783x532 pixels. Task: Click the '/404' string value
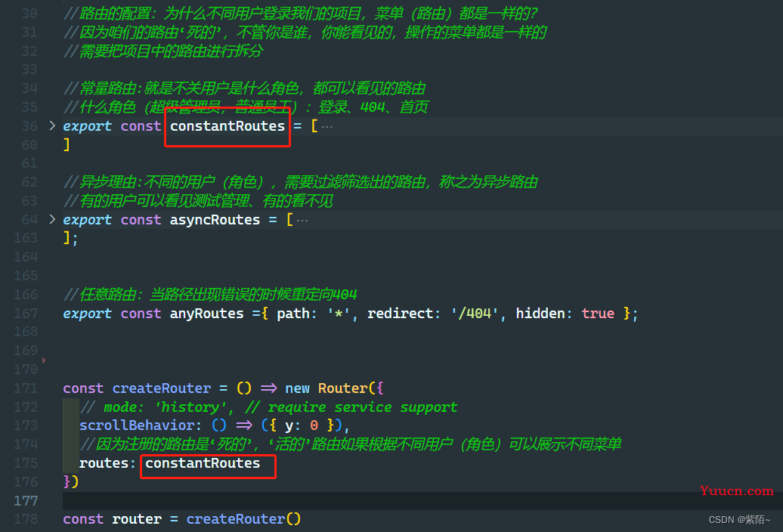[x=475, y=314]
